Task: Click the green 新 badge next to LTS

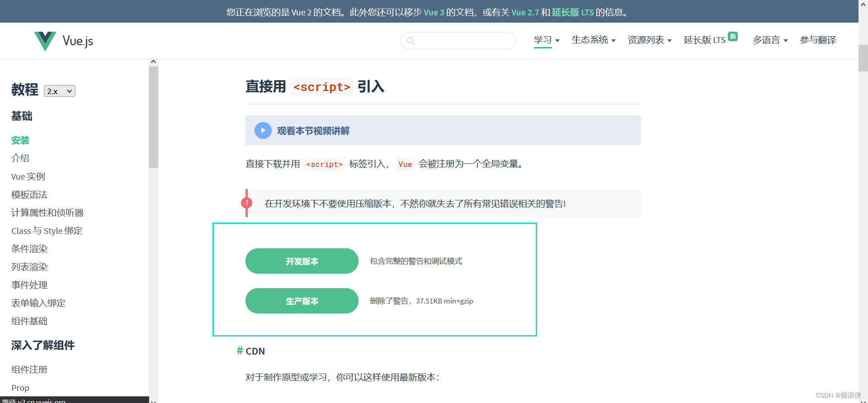Action: (733, 36)
